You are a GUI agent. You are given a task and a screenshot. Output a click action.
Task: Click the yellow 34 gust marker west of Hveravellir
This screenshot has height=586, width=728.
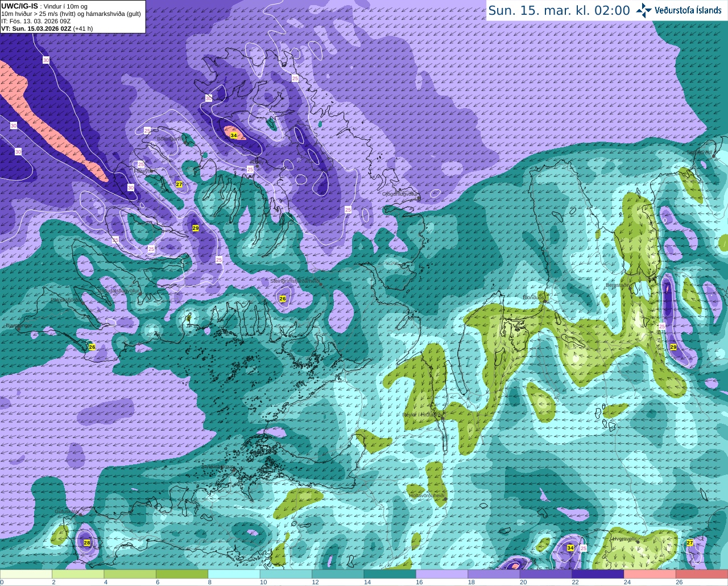coord(570,548)
